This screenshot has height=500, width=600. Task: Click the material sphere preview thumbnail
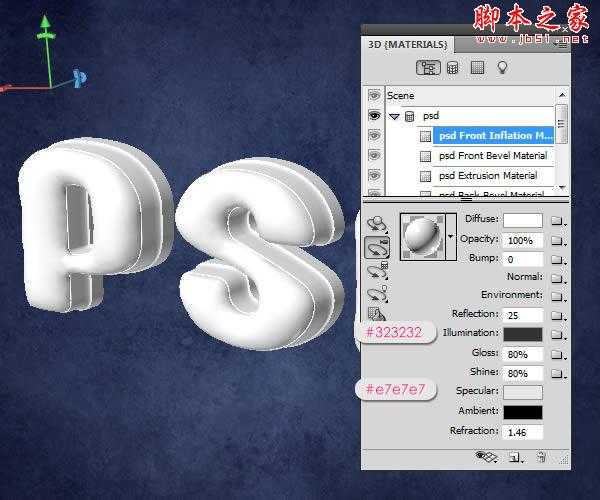(x=423, y=237)
